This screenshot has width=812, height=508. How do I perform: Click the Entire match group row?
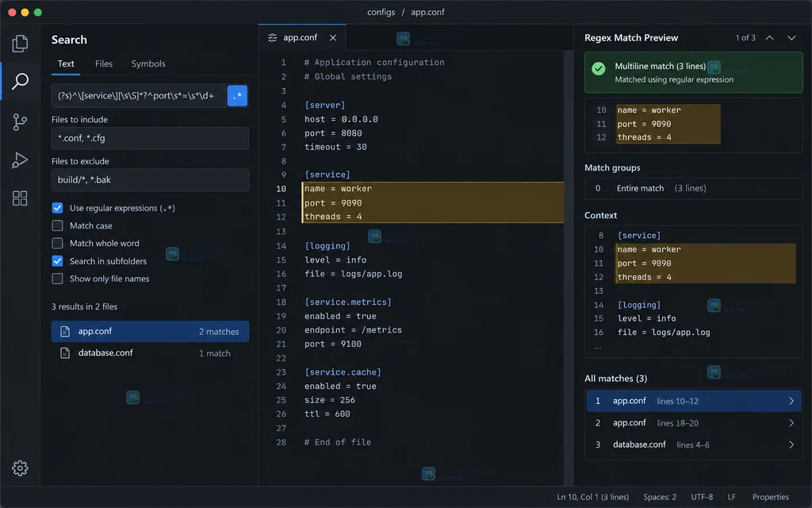693,188
